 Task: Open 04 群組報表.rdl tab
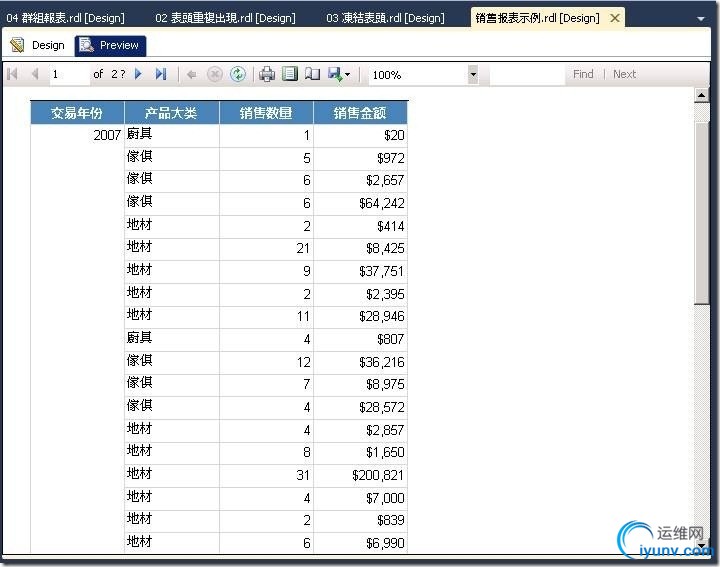[65, 18]
